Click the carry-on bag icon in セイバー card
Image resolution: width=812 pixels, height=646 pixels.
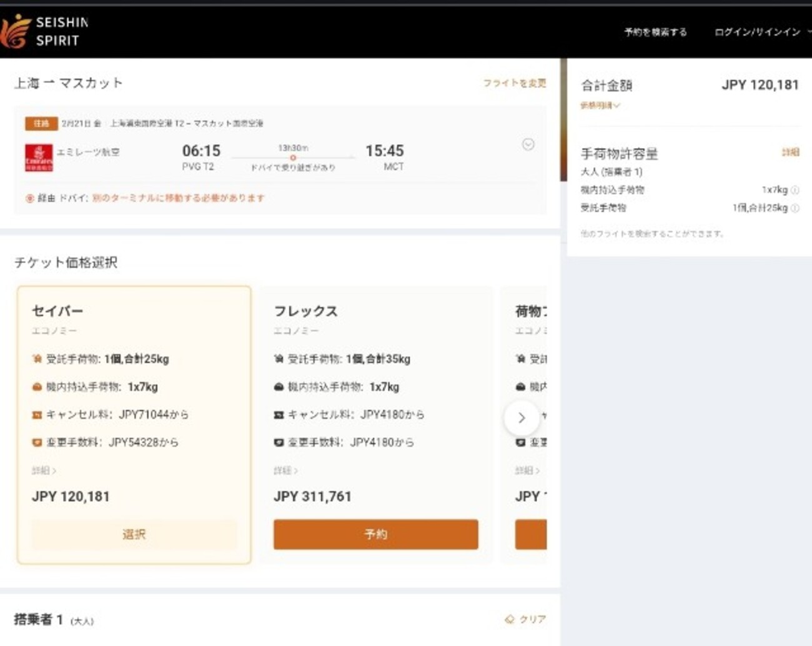pos(36,386)
